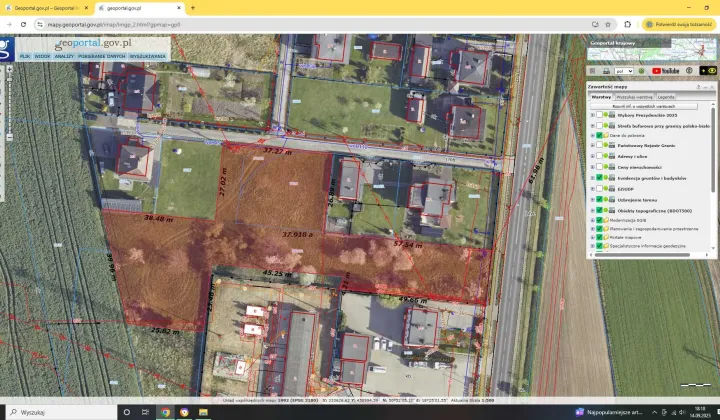720x420 pixels.
Task: Expand the Adresy i ulice layer tree
Action: [x=592, y=156]
